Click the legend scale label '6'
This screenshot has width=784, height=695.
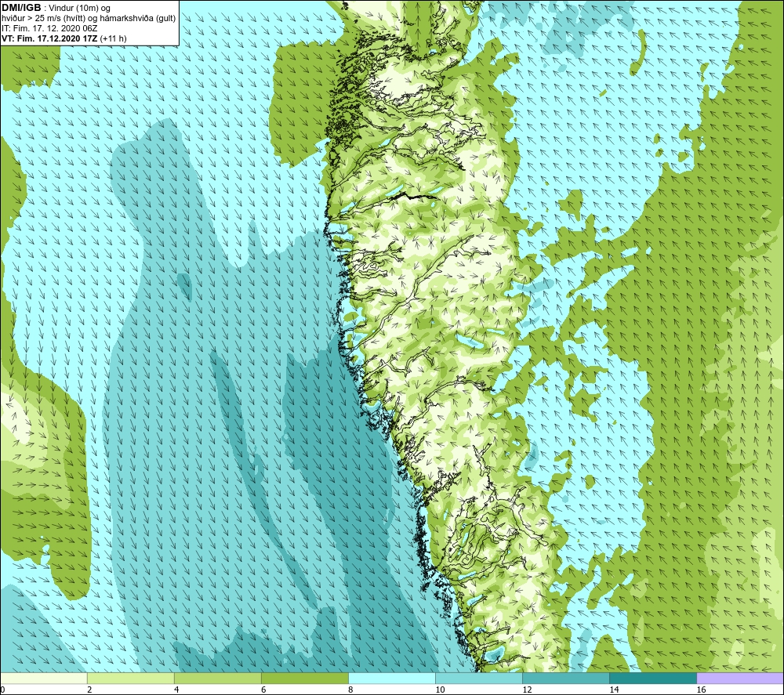(x=263, y=690)
